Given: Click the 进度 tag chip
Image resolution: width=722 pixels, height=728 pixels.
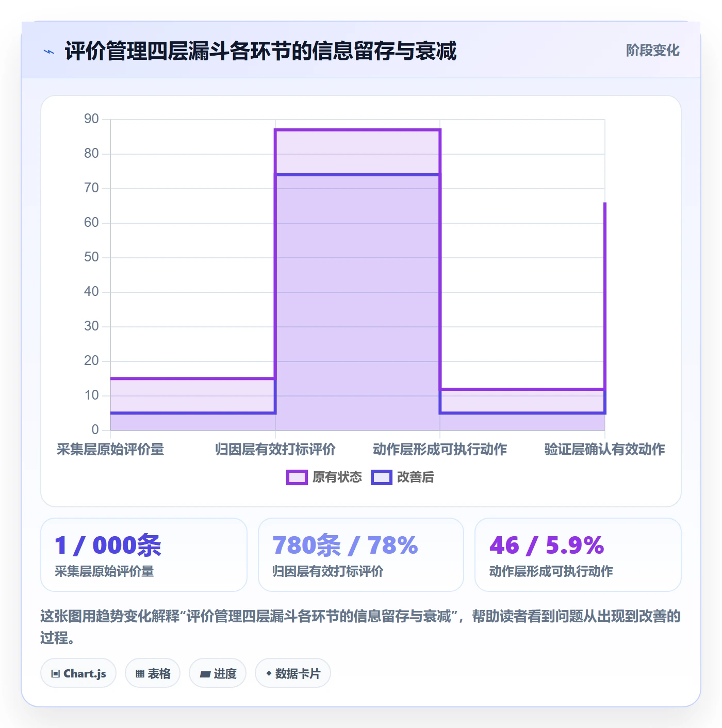Looking at the screenshot, I should [218, 673].
